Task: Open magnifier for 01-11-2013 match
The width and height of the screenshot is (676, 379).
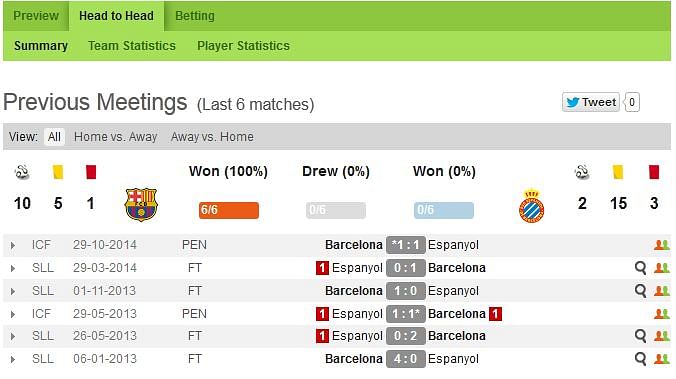Action: coord(640,291)
